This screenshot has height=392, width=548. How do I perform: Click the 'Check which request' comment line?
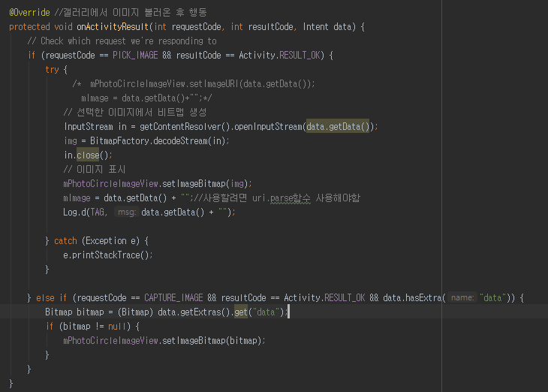coord(122,41)
